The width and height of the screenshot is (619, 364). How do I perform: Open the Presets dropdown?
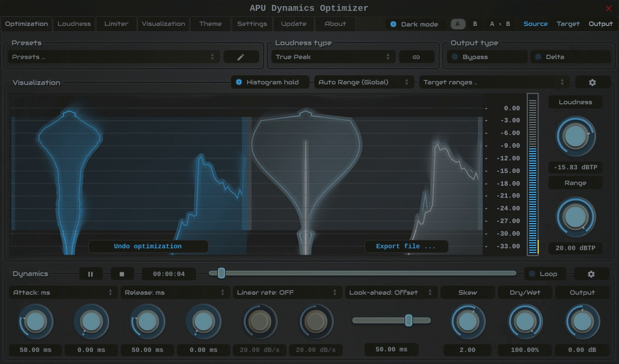click(113, 57)
